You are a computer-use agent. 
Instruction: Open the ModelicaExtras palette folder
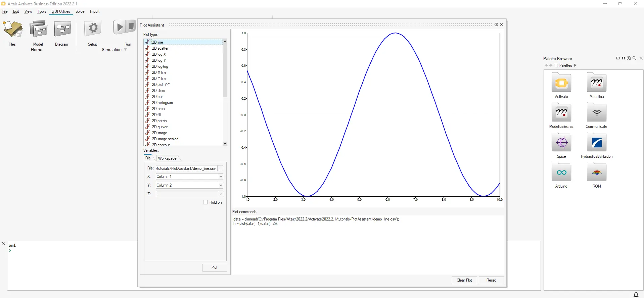click(561, 112)
